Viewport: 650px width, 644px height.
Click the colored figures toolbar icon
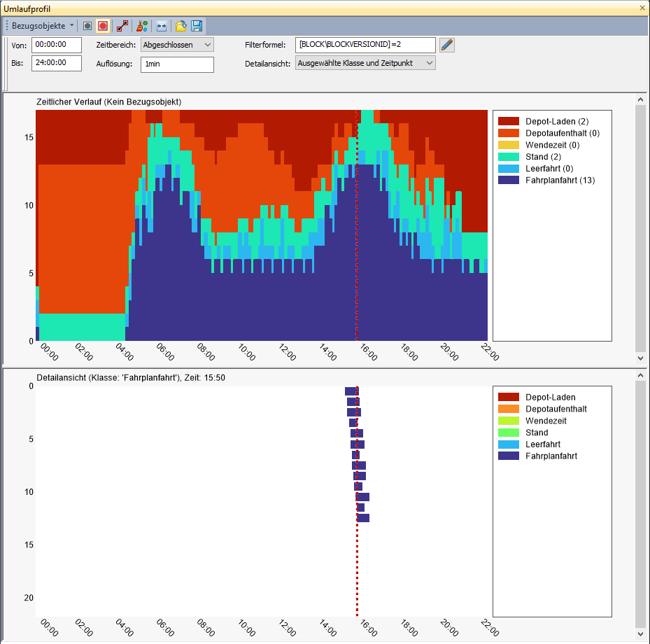tap(142, 26)
